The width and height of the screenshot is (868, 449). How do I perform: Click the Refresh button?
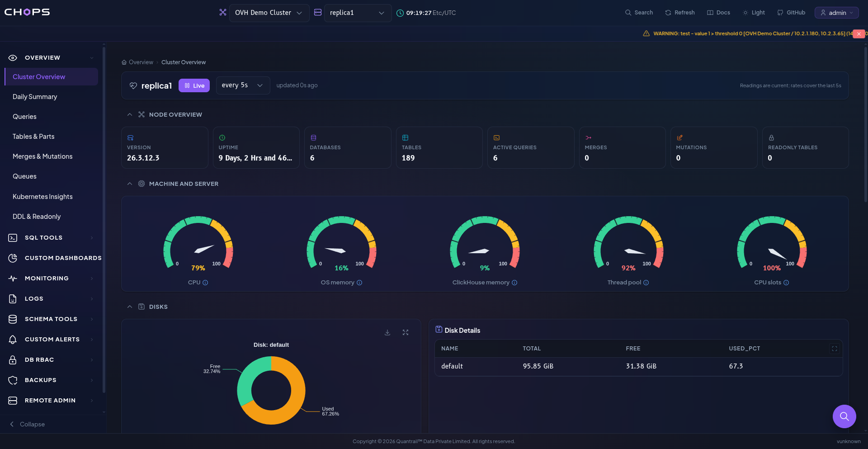pos(680,13)
